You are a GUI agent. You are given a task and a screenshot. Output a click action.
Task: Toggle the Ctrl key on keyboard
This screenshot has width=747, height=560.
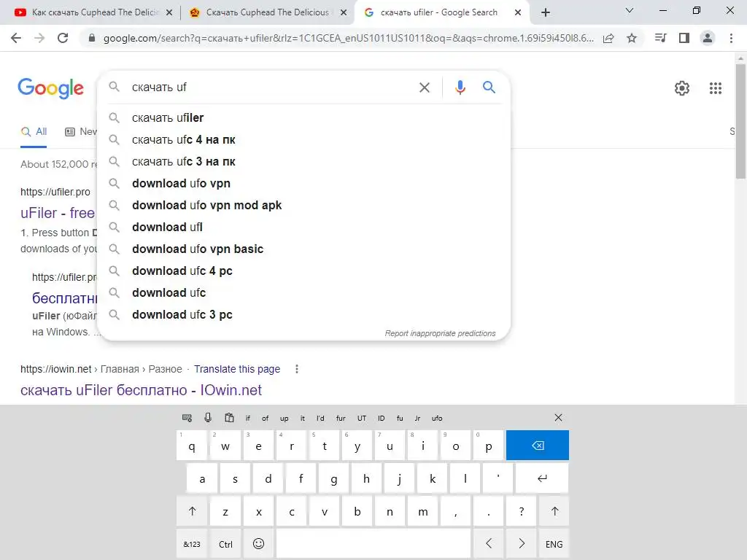click(225, 544)
